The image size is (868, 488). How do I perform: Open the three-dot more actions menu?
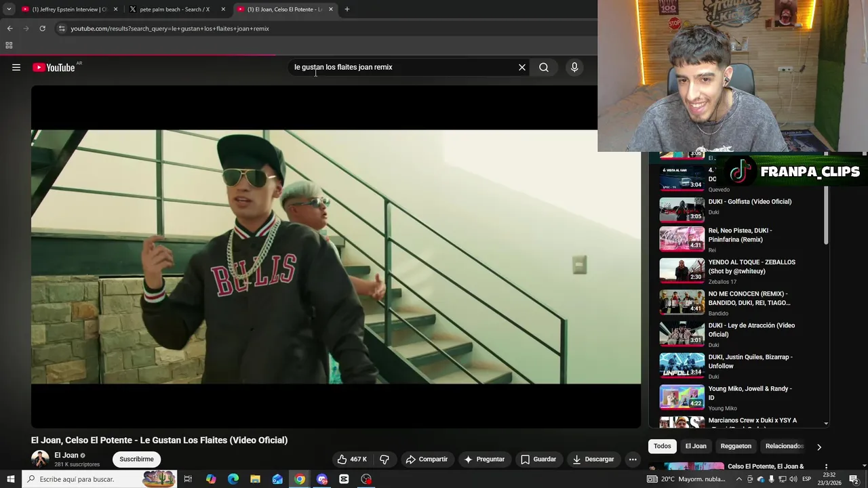[x=633, y=459]
